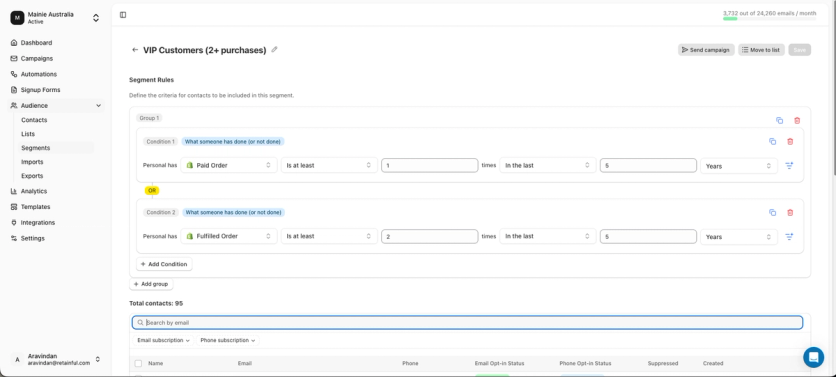Open Automations from the sidebar
Viewport: 836px width, 377px height.
click(x=38, y=74)
